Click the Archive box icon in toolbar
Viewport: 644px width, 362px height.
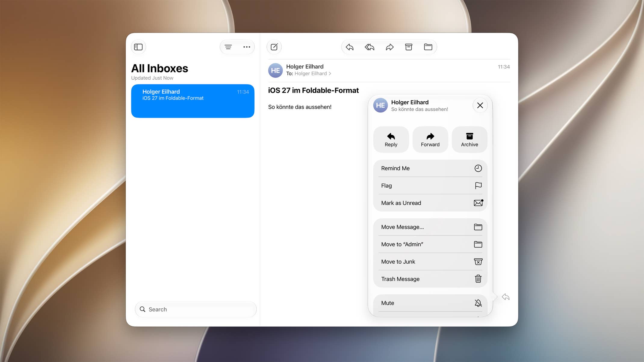click(x=409, y=47)
